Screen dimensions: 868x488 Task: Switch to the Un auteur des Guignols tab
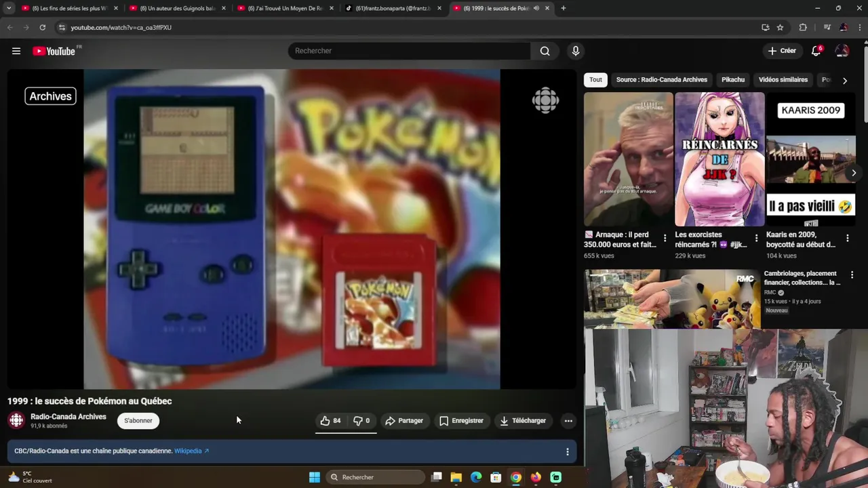tap(178, 8)
